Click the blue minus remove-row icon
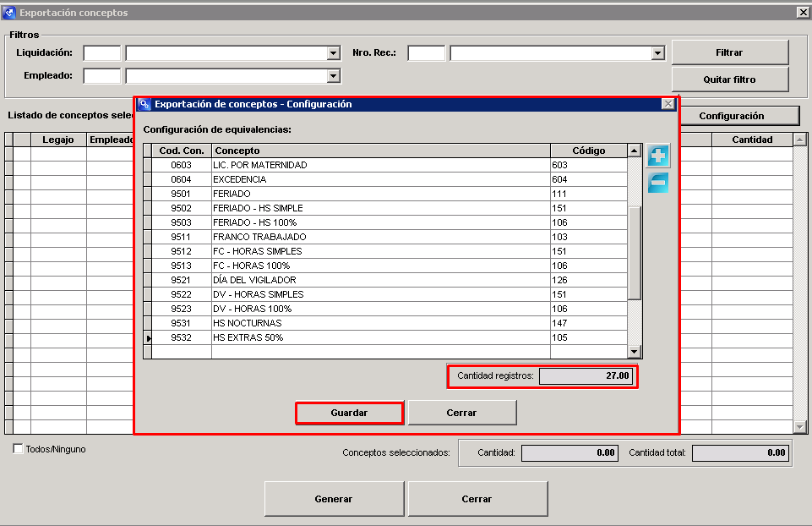Image resolution: width=812 pixels, height=526 pixels. [657, 183]
